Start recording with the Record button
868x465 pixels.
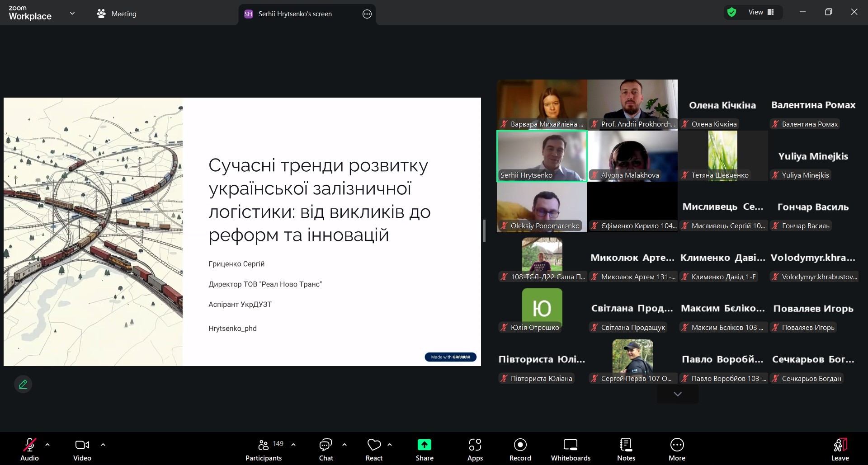(520, 449)
